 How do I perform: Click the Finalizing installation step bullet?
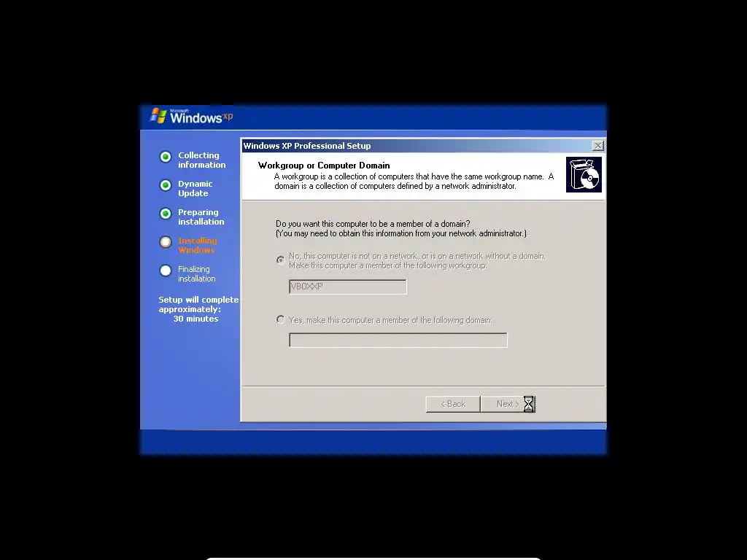point(166,271)
